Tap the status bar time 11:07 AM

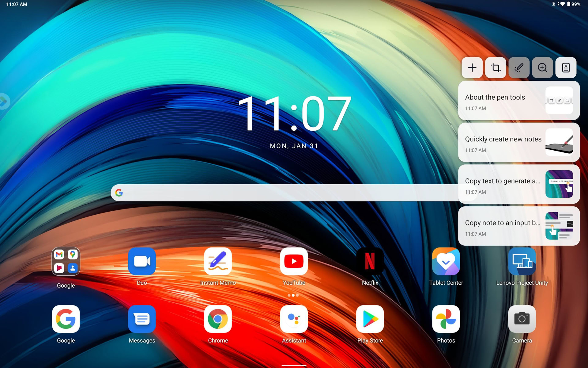point(17,4)
